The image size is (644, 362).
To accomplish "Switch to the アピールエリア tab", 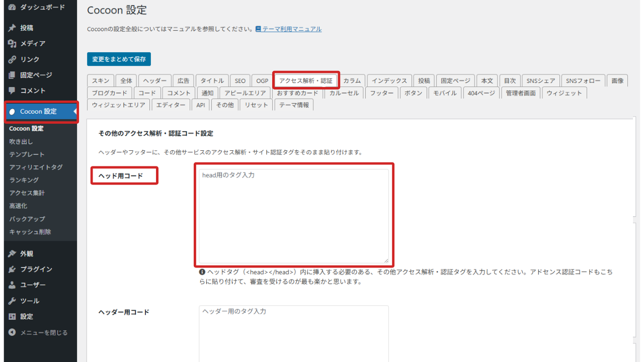I will [x=245, y=93].
